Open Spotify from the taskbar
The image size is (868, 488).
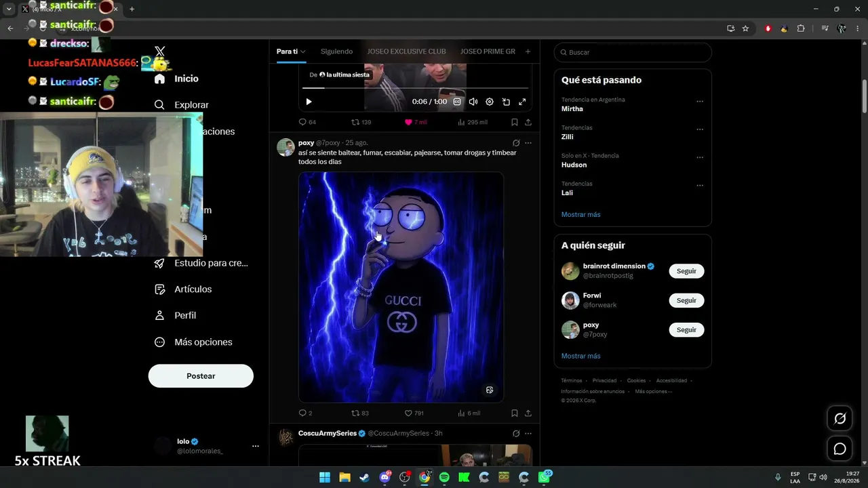pos(444,477)
